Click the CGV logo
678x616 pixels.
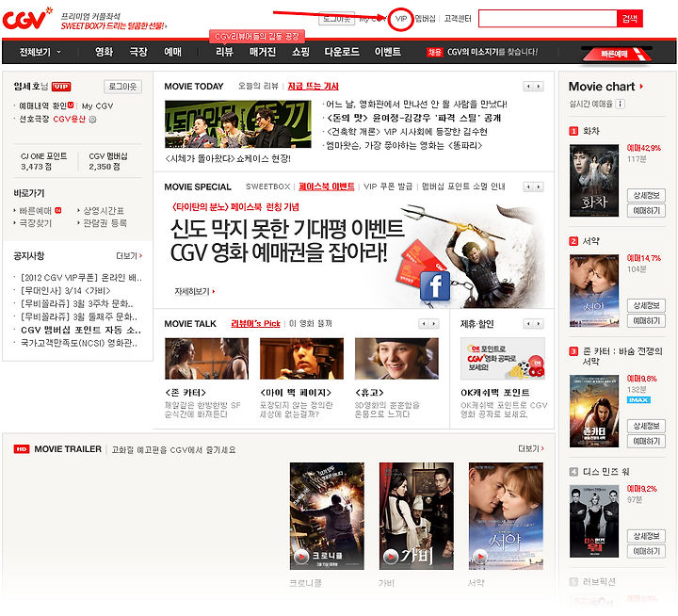coord(27,19)
